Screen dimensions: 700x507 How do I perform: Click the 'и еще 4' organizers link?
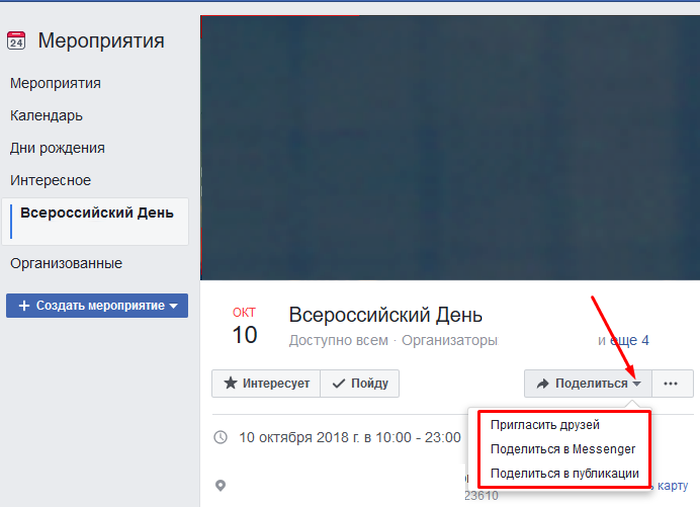click(x=623, y=340)
